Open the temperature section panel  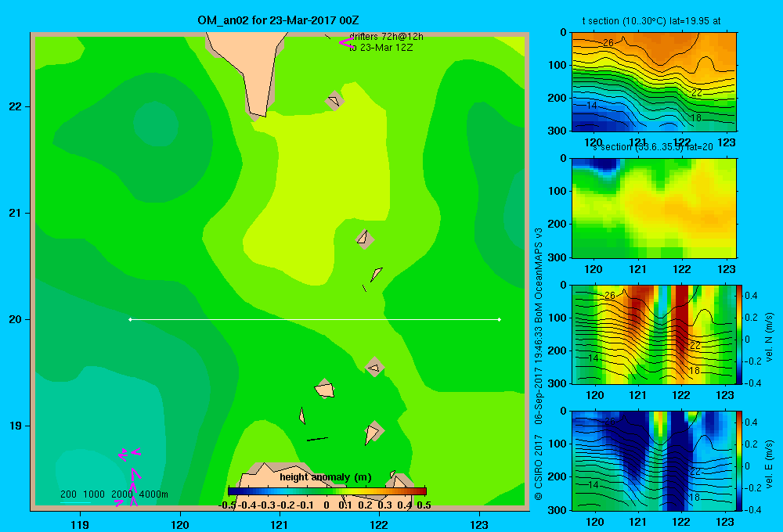[654, 81]
